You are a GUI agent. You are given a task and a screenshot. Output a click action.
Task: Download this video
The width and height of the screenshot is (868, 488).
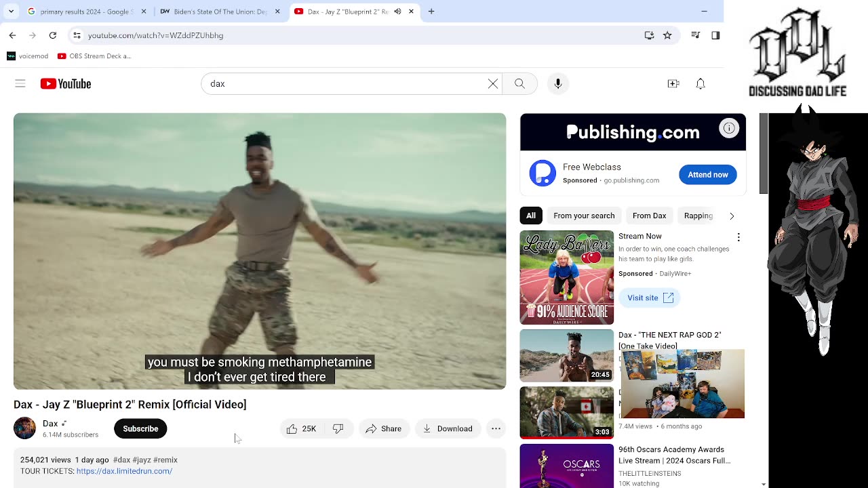(448, 428)
